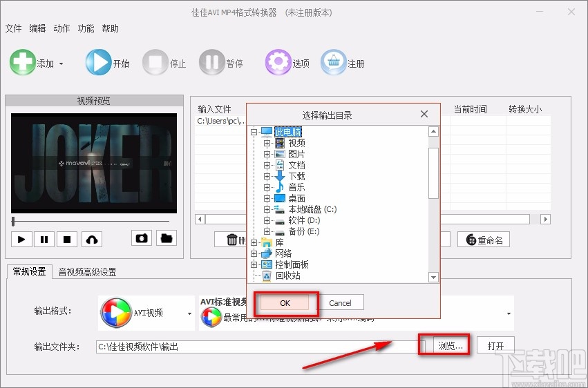Screen dimensions: 588x388
Task: Expand the 音乐 folder node
Action: (267, 187)
